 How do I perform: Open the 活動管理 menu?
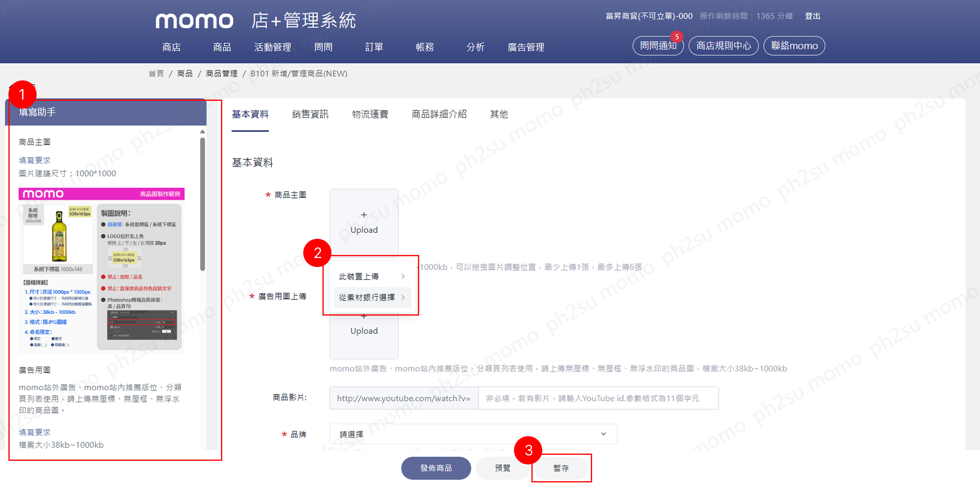point(273,47)
